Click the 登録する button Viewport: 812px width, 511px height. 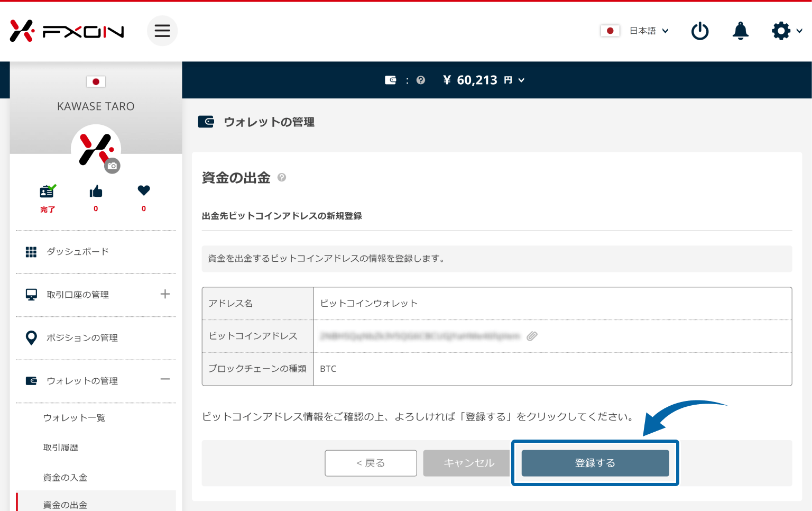595,463
